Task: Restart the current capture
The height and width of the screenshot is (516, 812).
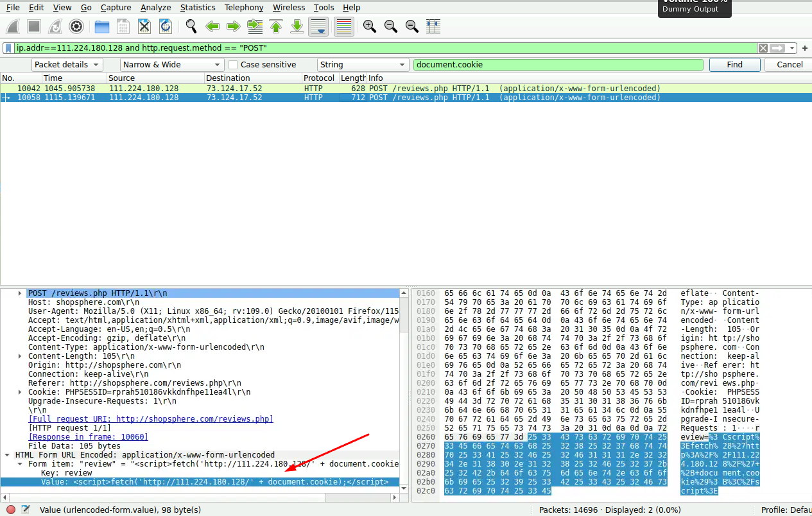Action: tap(55, 26)
